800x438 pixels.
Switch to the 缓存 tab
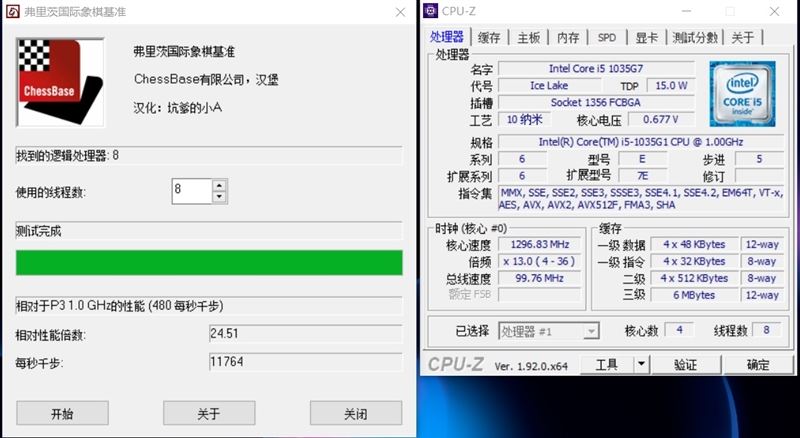(x=489, y=37)
